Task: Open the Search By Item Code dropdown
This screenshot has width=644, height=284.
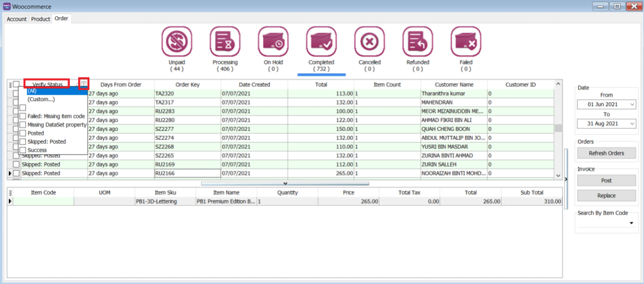Action: tap(632, 223)
